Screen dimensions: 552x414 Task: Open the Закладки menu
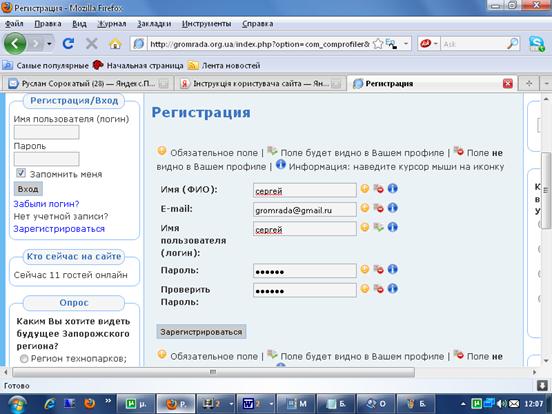point(154,24)
